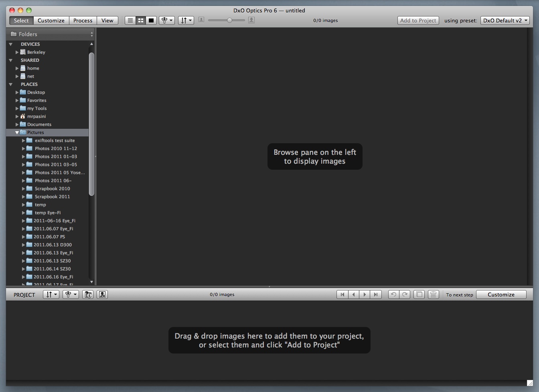
Task: Switch browser to single large image view
Action: [x=151, y=20]
